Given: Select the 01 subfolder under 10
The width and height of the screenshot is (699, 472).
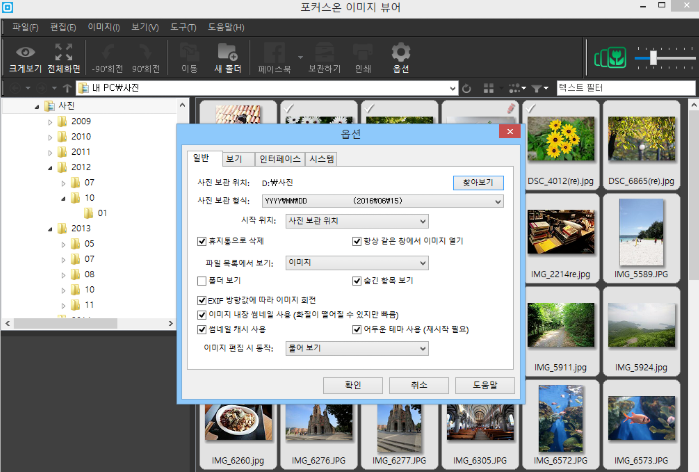Looking at the screenshot, I should (102, 213).
